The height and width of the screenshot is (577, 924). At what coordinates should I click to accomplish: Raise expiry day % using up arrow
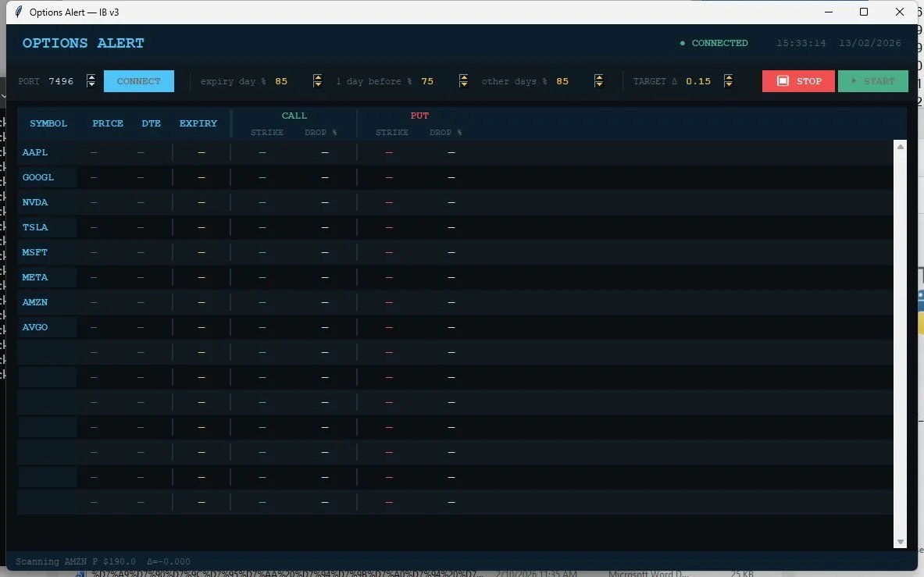pyautogui.click(x=318, y=78)
